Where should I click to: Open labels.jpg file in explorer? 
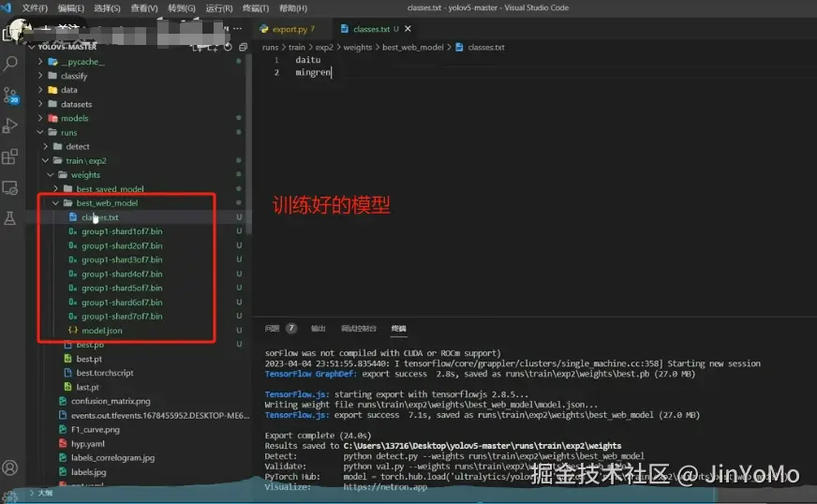pyautogui.click(x=88, y=472)
